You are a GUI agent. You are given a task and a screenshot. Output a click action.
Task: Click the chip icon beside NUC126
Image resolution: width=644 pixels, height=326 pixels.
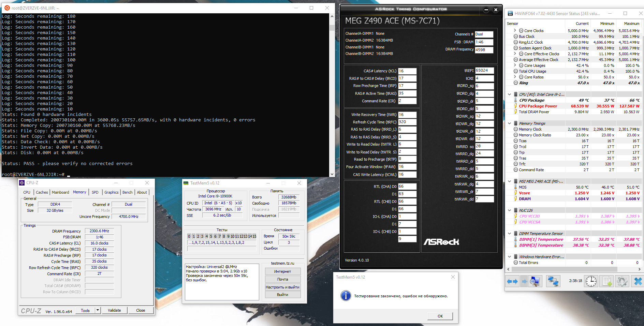coord(515,210)
